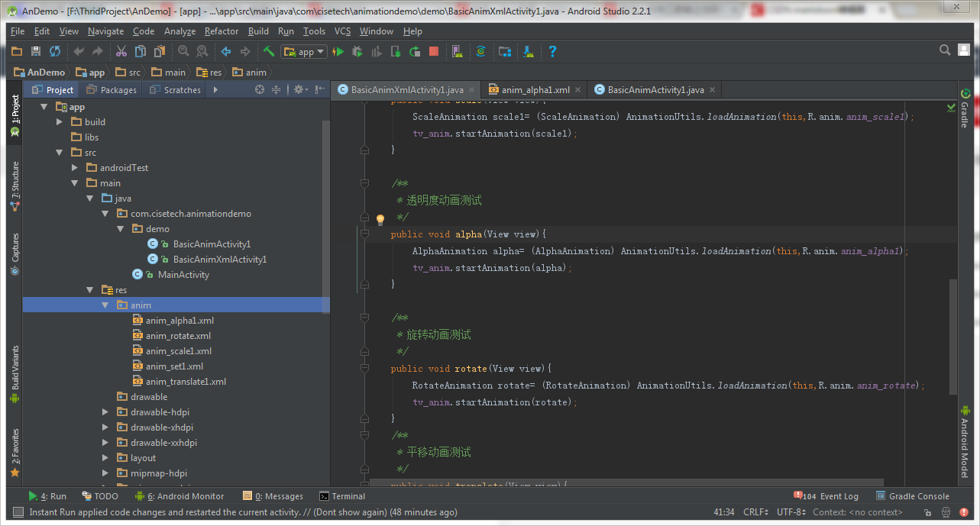Screen dimensions: 980x526
Task: Click the Run app green play icon
Action: tap(338, 51)
